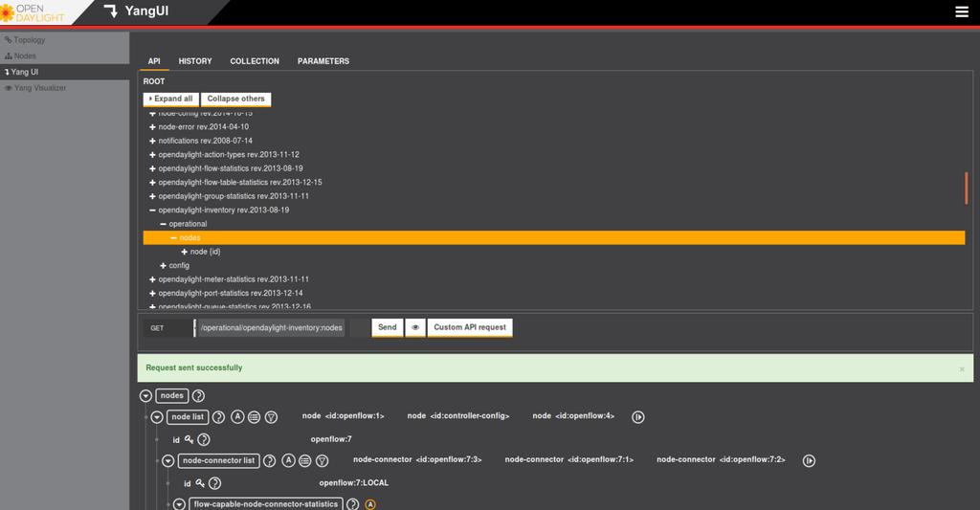Click the help icon beside openflow:7:LOCAL id
Viewport: 980px width, 510px height.
pos(215,483)
